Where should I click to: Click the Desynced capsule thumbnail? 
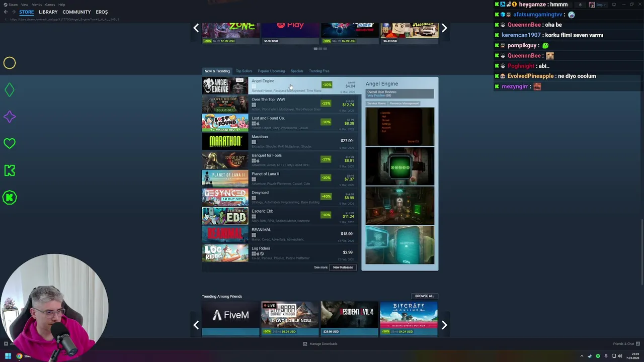(x=225, y=197)
